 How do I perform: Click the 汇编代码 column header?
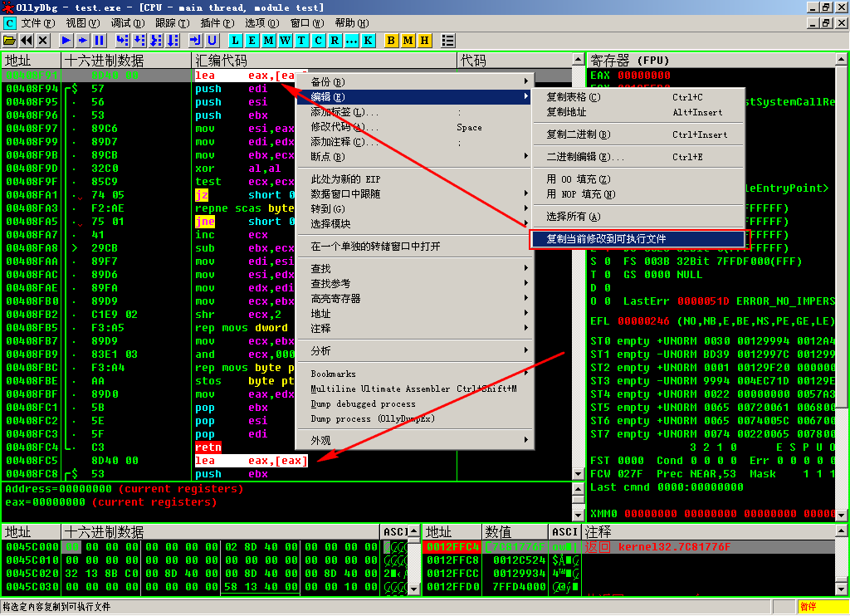coord(325,61)
